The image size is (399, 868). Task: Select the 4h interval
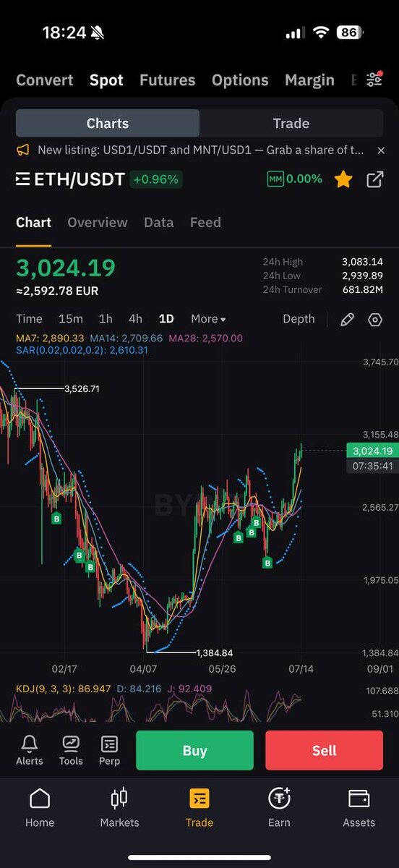pos(135,319)
